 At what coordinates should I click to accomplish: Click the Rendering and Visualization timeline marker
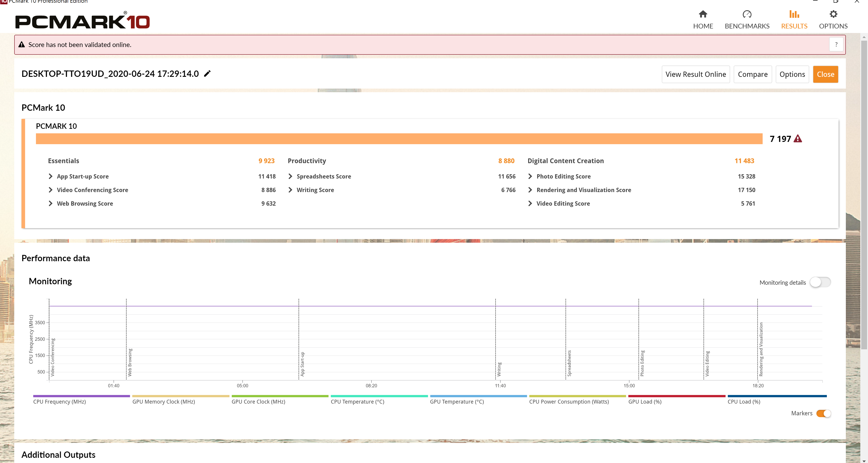tap(761, 349)
